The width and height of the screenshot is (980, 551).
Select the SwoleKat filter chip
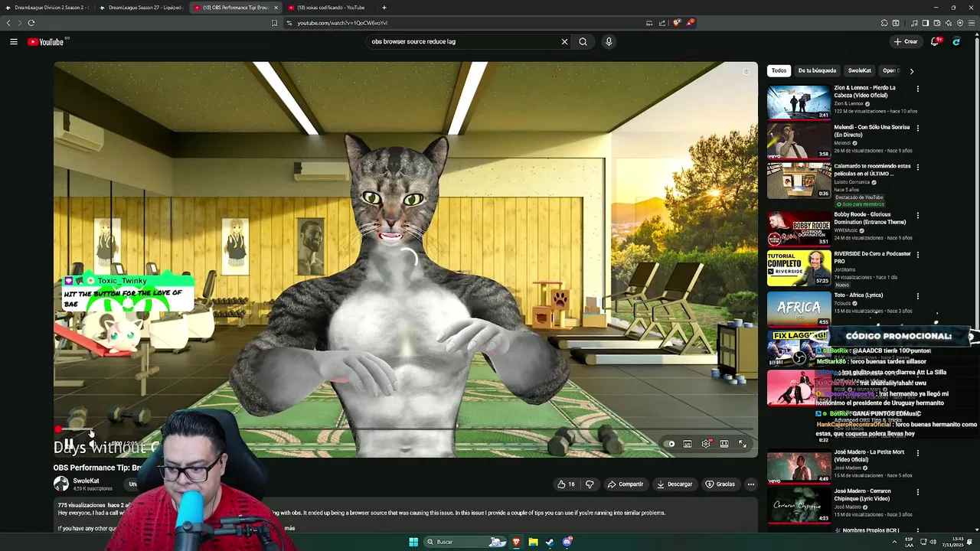(x=859, y=70)
